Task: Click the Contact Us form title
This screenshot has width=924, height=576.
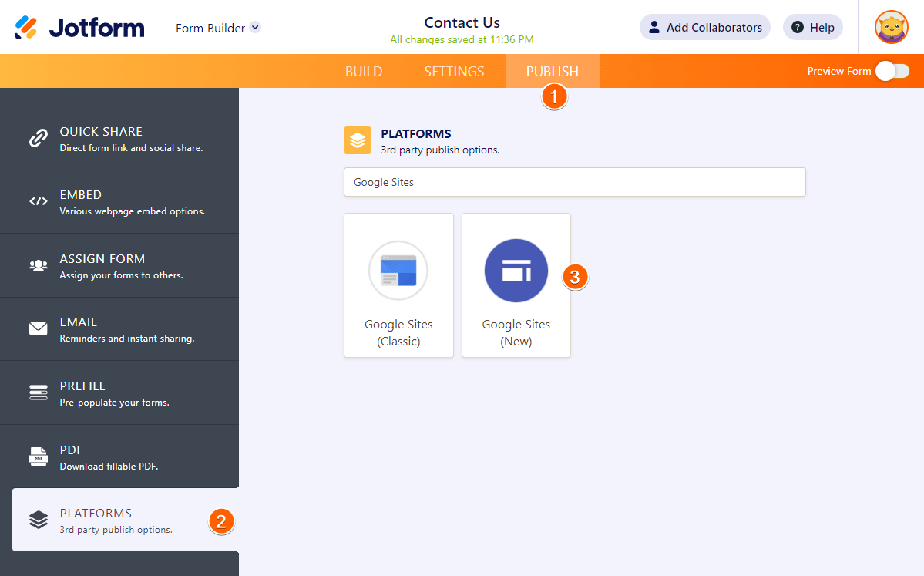Action: tap(462, 22)
